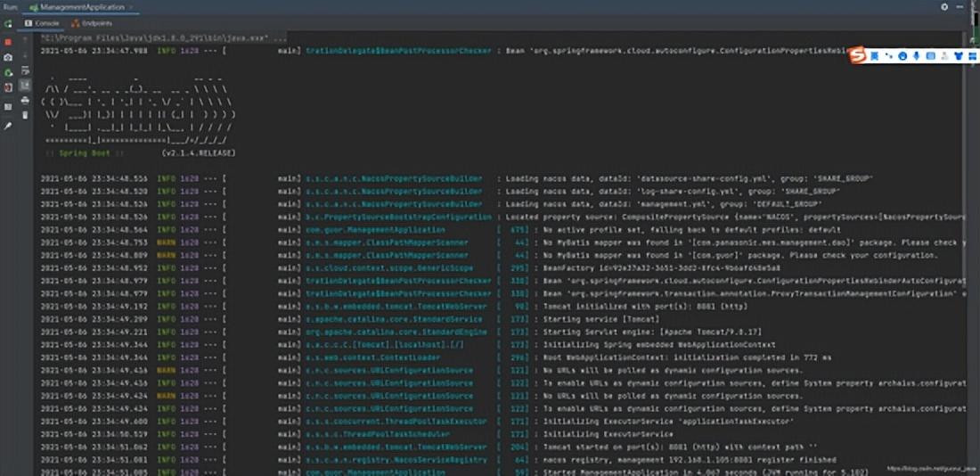Screen dimensions: 980x476
Task: Print console output with printer icon
Action: 25,100
